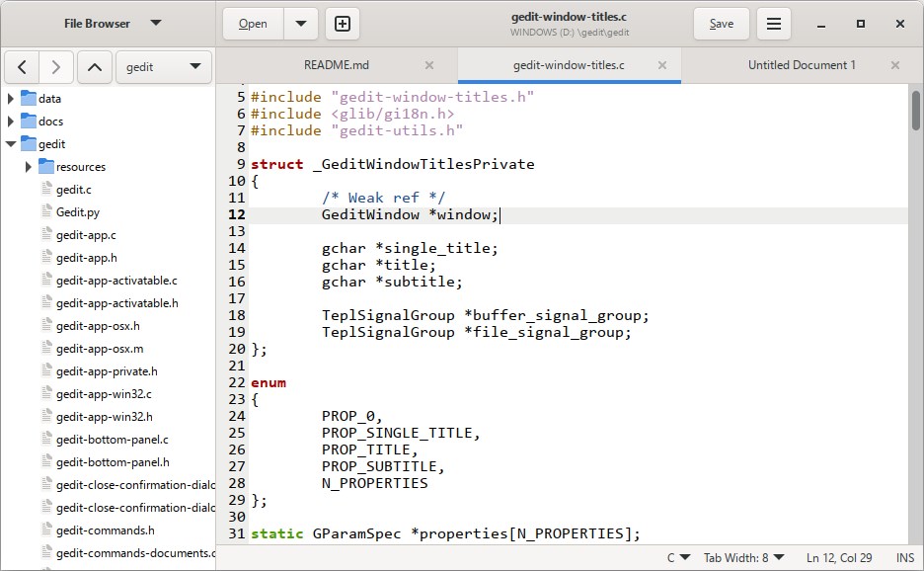The height and width of the screenshot is (571, 924).
Task: Expand the data folder
Action: [10, 98]
